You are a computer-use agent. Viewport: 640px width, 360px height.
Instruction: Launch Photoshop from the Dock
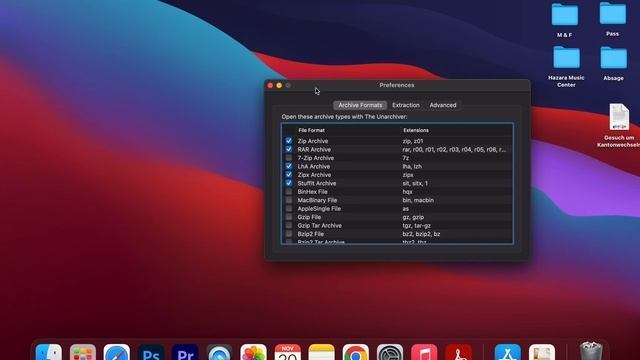point(151,353)
